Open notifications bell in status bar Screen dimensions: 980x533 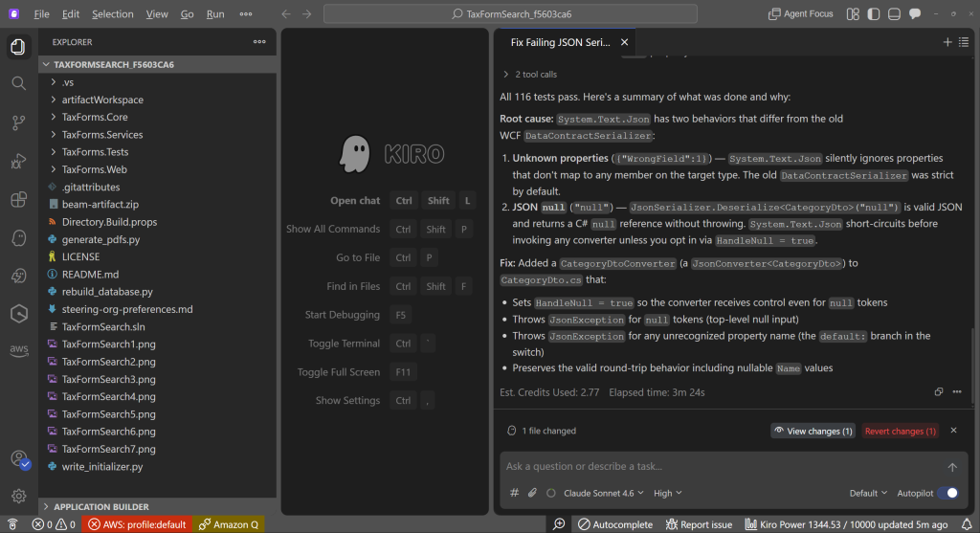967,524
